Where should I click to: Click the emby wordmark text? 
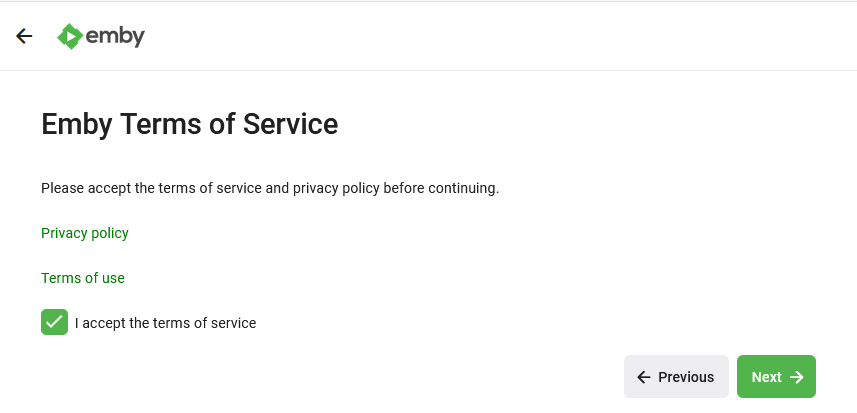115,37
